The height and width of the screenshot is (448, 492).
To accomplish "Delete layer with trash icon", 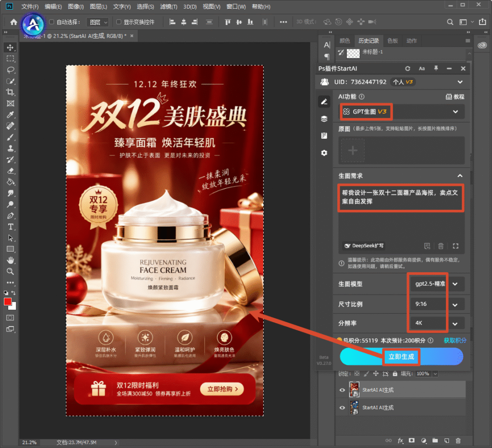I will [x=458, y=440].
